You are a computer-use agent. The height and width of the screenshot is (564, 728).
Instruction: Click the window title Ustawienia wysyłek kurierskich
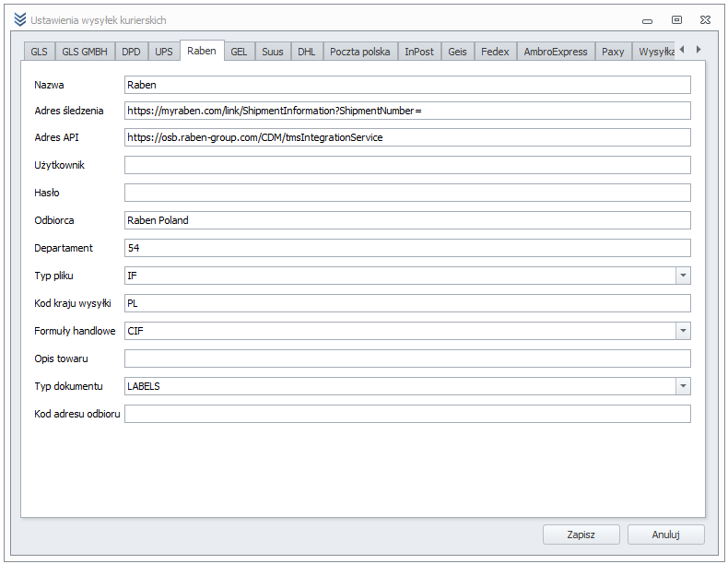coord(99,20)
